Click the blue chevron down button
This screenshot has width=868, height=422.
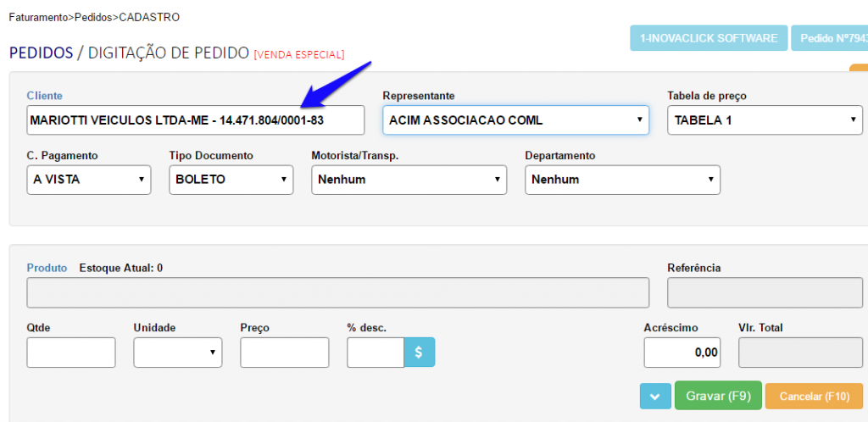(655, 396)
